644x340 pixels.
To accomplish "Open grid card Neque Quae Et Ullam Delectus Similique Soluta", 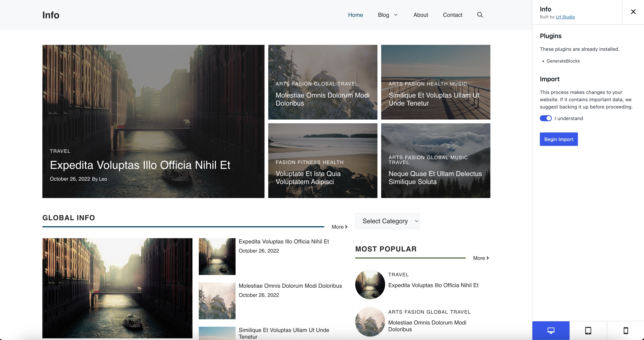I will point(435,178).
